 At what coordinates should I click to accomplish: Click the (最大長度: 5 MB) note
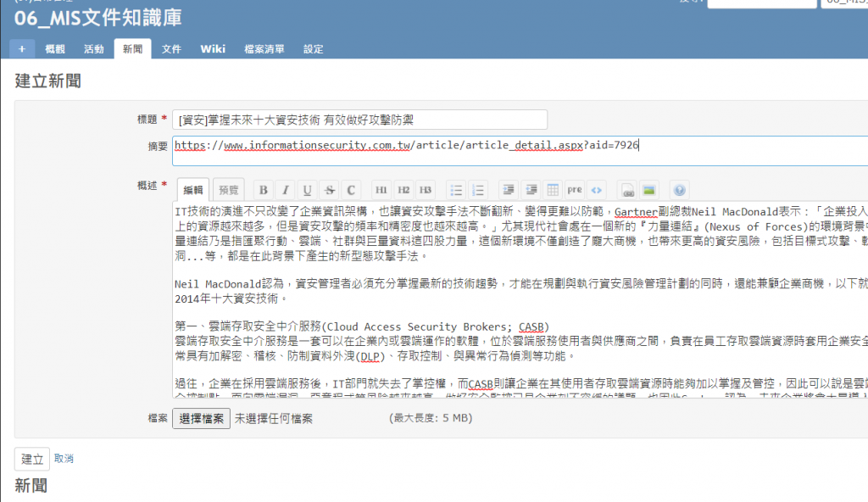coord(431,418)
